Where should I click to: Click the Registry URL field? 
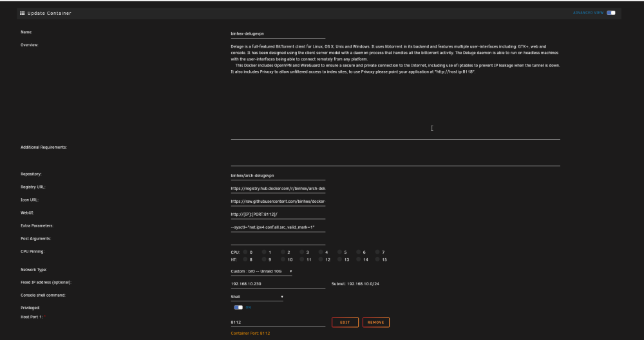(278, 189)
